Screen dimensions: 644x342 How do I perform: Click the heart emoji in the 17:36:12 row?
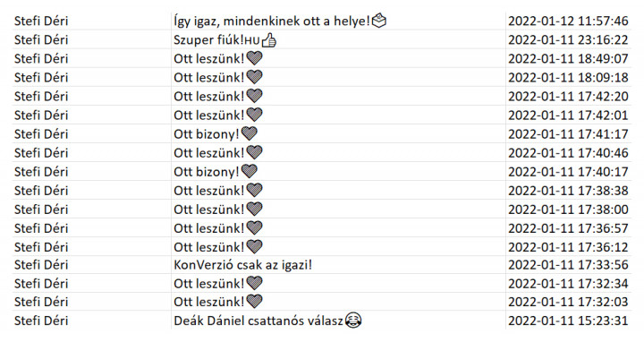pyautogui.click(x=254, y=246)
